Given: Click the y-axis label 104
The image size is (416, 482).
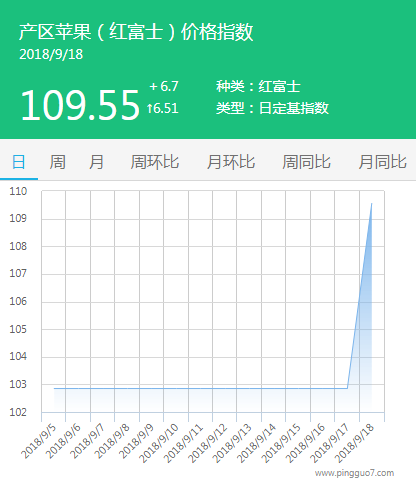Looking at the screenshot, I should pyautogui.click(x=18, y=357).
